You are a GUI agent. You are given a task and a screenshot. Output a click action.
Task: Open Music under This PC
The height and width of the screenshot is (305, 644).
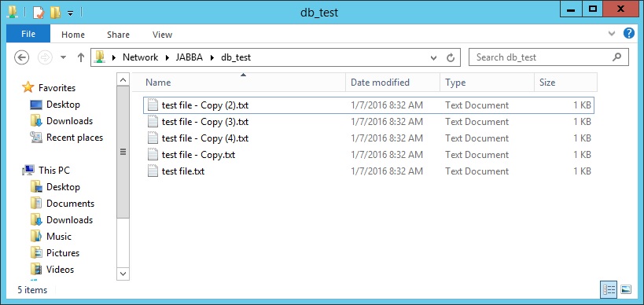tap(59, 237)
